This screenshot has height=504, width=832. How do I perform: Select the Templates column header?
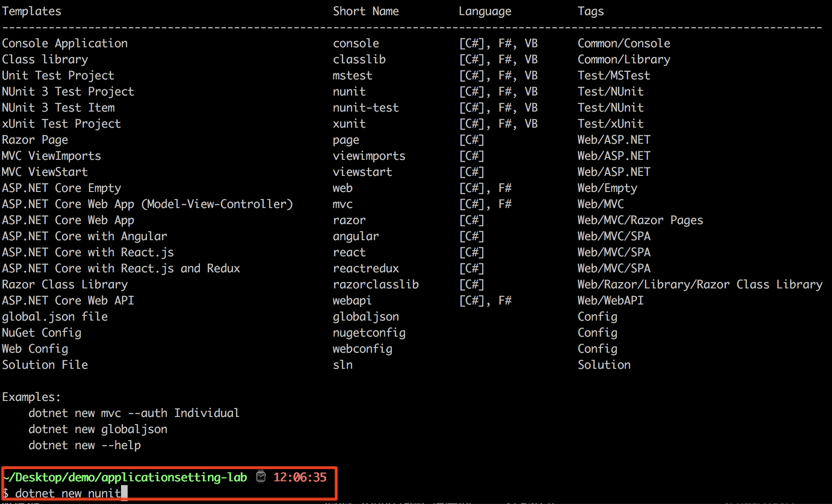click(32, 11)
